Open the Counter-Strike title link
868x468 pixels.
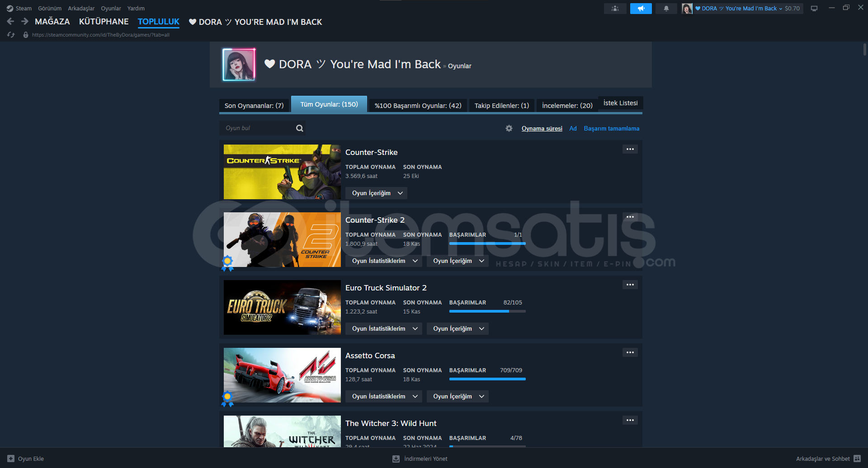pyautogui.click(x=372, y=152)
